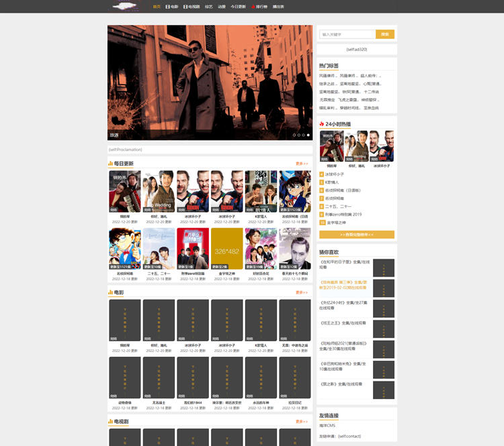Click the 放逐 hero banner slide
Image resolution: width=504 pixels, height=446 pixels.
click(210, 81)
